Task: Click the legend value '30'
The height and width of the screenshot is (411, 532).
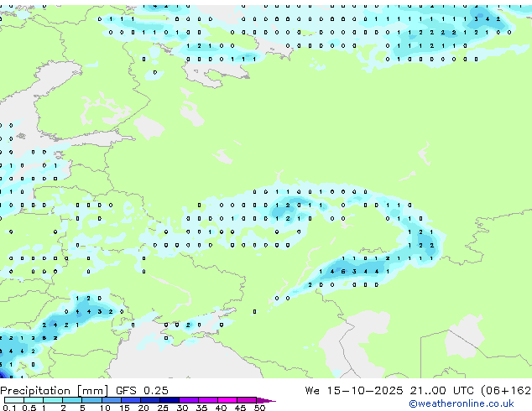Action: point(182,408)
